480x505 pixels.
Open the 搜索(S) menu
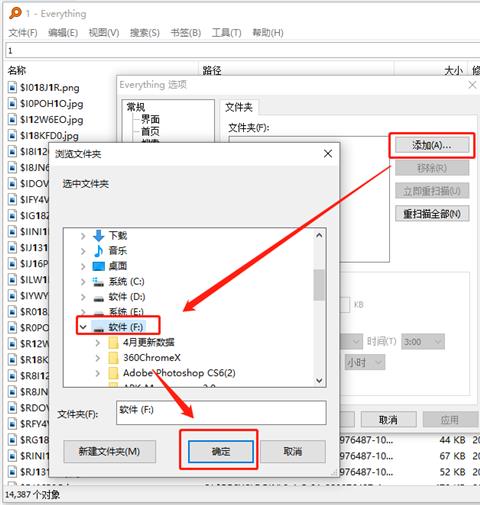click(x=145, y=33)
